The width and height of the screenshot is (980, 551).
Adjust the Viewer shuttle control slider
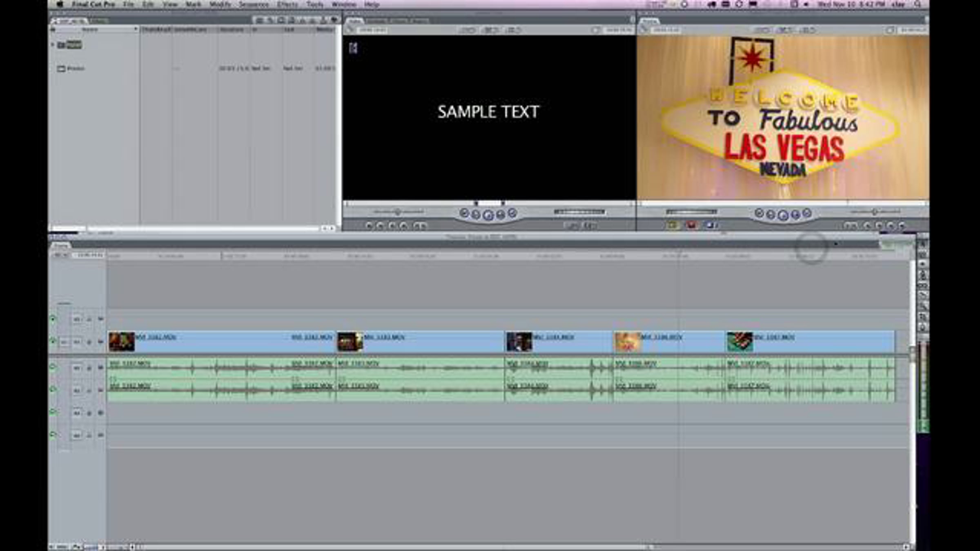398,212
